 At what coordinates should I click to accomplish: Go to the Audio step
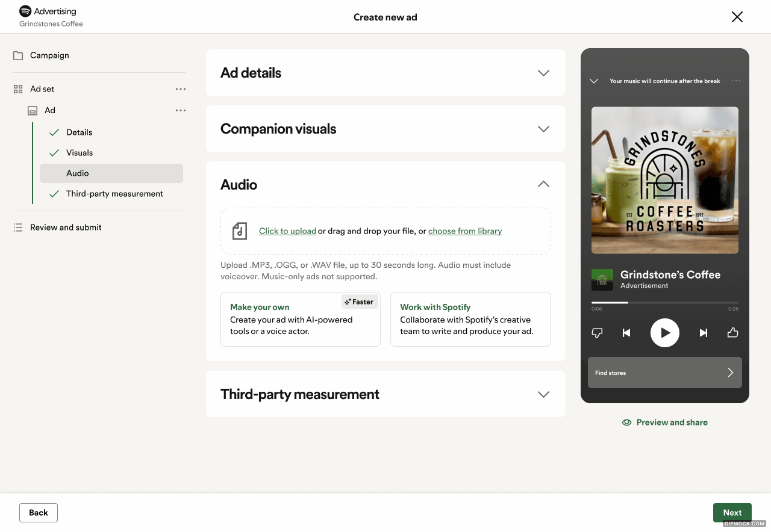(111, 173)
